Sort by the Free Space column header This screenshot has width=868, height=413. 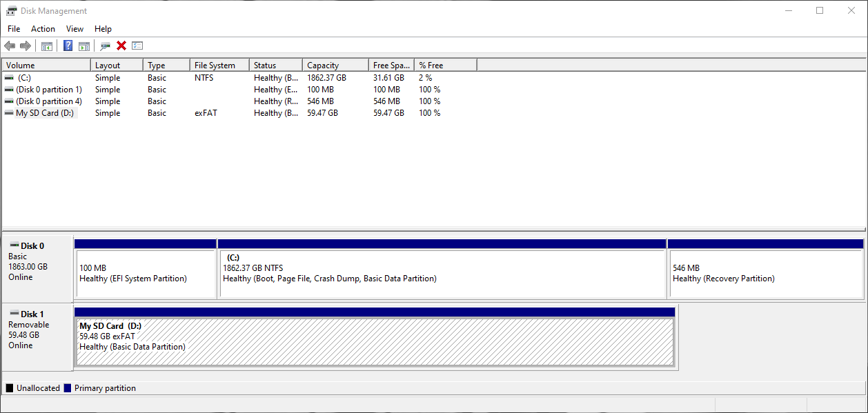coord(391,66)
